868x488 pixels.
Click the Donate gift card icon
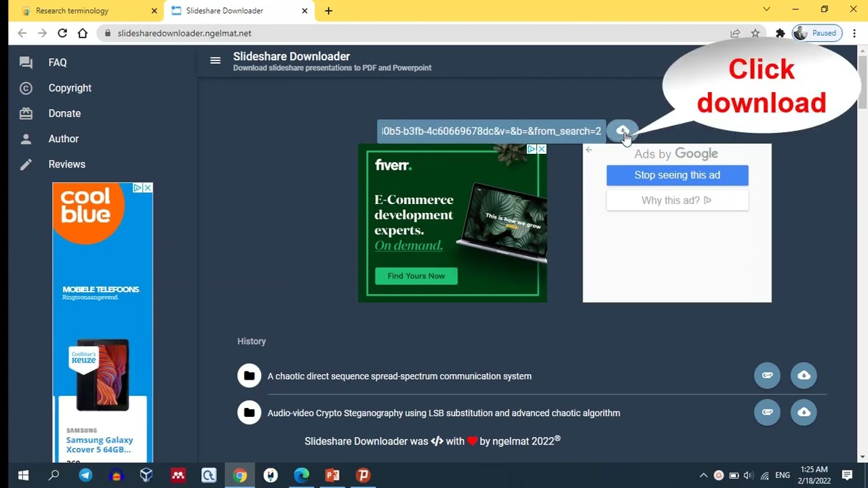point(26,113)
